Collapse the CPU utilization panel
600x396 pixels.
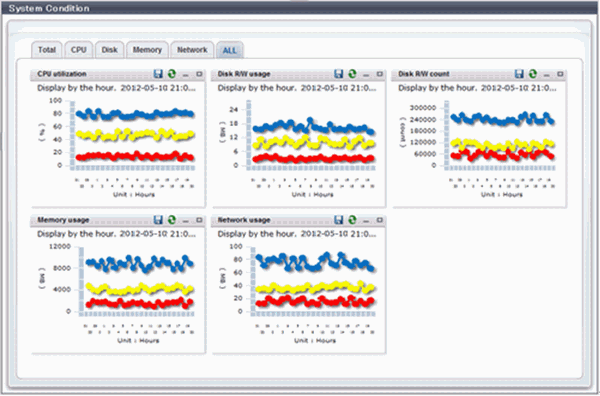[x=186, y=75]
